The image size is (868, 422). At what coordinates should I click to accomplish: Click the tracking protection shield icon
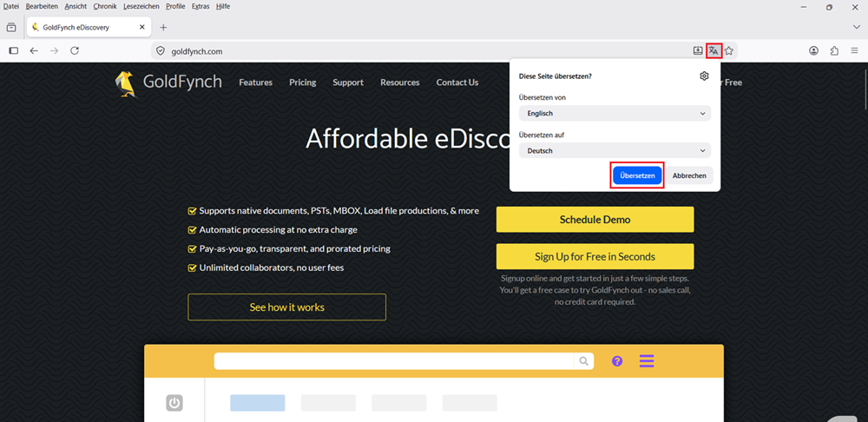[x=161, y=51]
